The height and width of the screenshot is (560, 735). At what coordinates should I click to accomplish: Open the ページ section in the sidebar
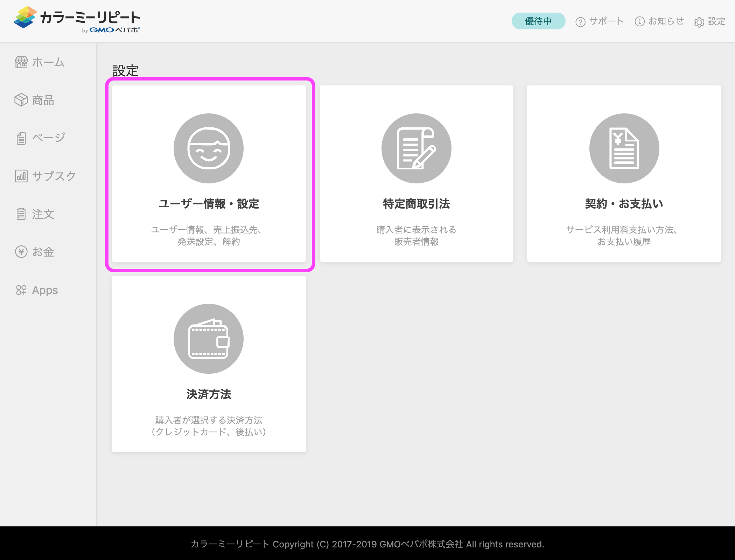40,138
